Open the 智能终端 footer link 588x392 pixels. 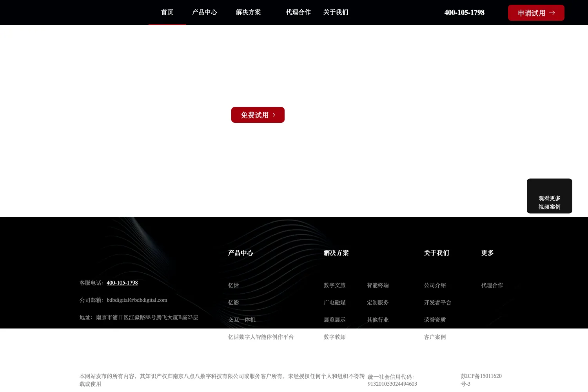click(x=378, y=285)
